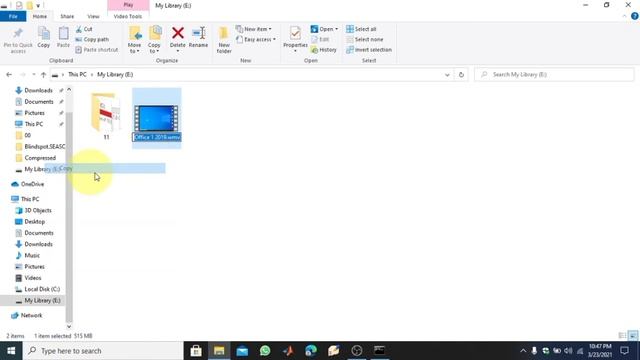The image size is (640, 360).
Task: Click the taskbar search box
Action: [x=103, y=351]
